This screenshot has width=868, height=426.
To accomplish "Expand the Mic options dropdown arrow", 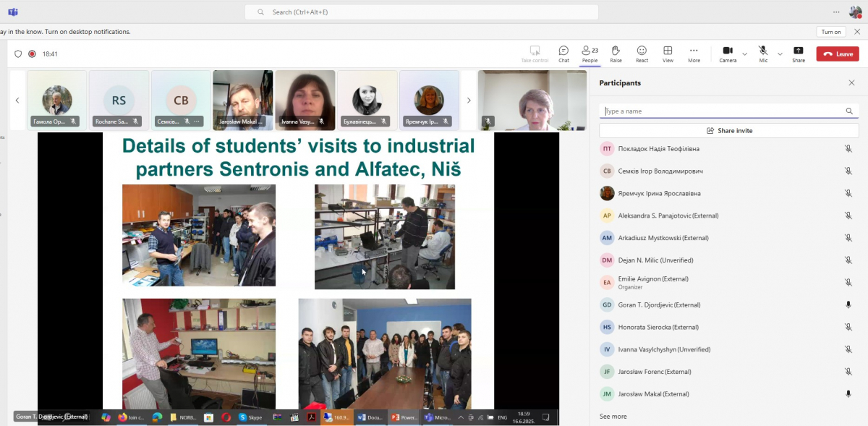I will pyautogui.click(x=780, y=54).
